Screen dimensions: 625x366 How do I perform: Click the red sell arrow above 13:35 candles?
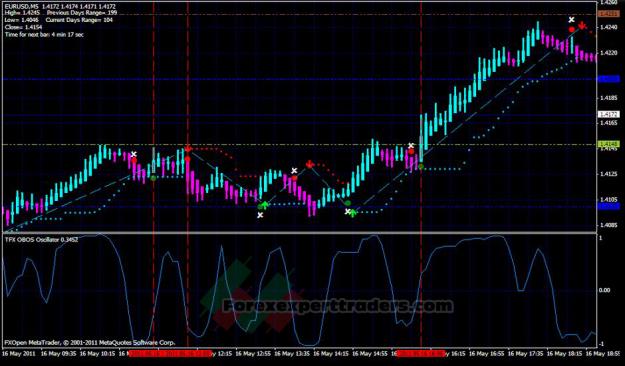pos(310,164)
